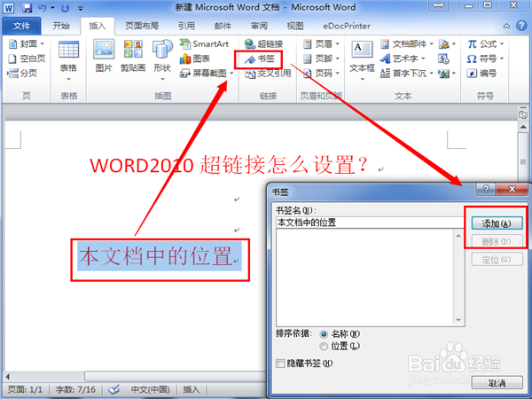This screenshot has height=399, width=532.
Task: Open Customize Quick Access Toolbar dropdown
Action: [81, 8]
